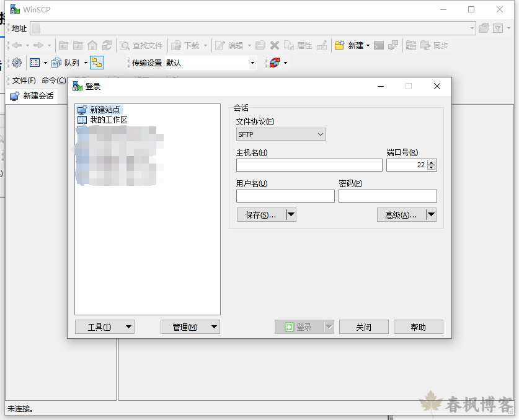The height and width of the screenshot is (420, 519).
Task: Open the Manage (管理) dropdown button
Action: click(x=190, y=326)
